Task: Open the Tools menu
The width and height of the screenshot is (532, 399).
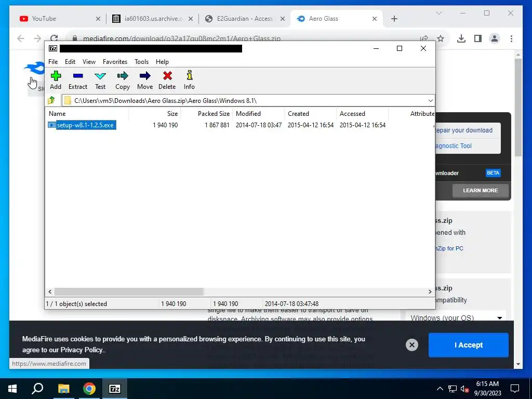Action: 141,62
